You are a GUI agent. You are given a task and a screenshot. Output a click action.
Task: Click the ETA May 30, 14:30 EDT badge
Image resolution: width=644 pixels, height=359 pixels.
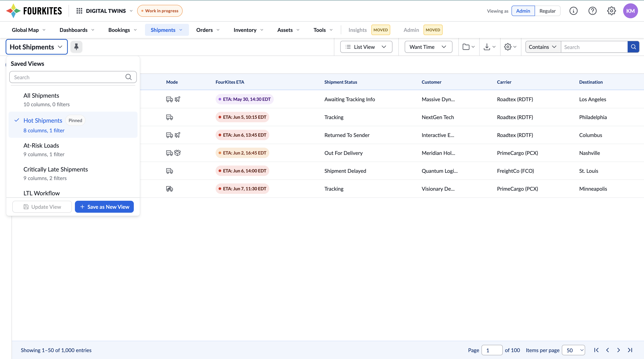[244, 99]
